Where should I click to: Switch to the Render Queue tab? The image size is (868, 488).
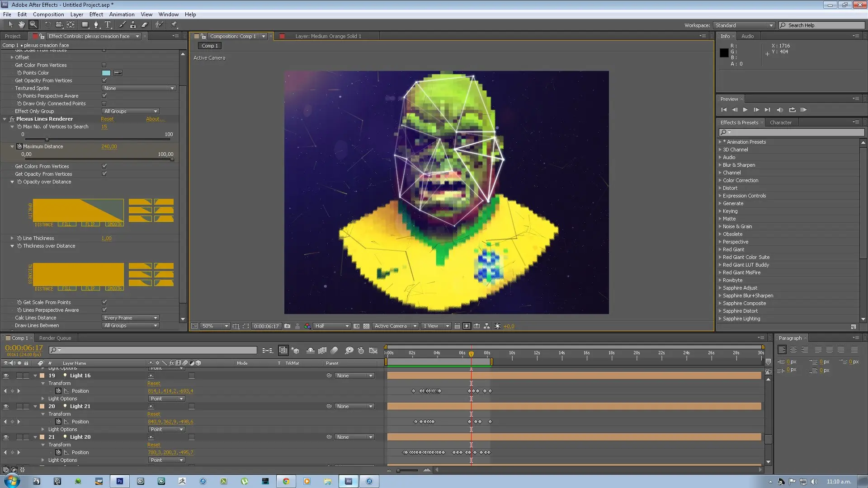tap(55, 338)
